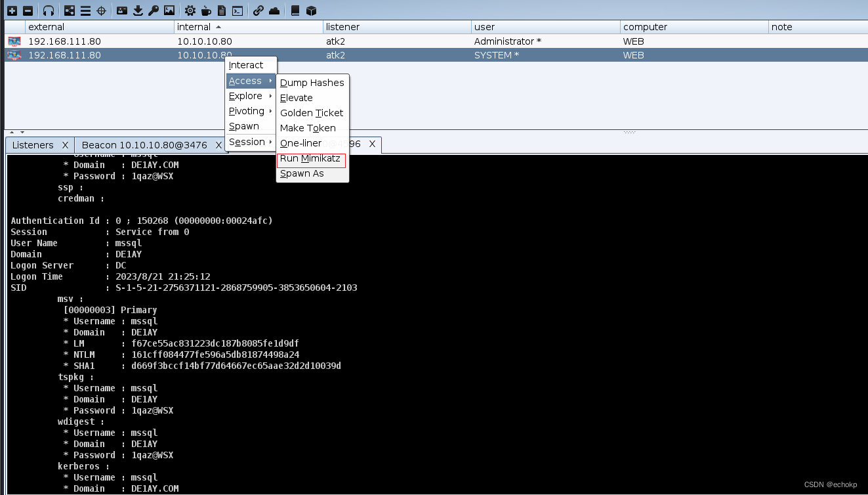868x495 pixels.
Task: Open listeners via the headphones icon
Action: pos(49,11)
